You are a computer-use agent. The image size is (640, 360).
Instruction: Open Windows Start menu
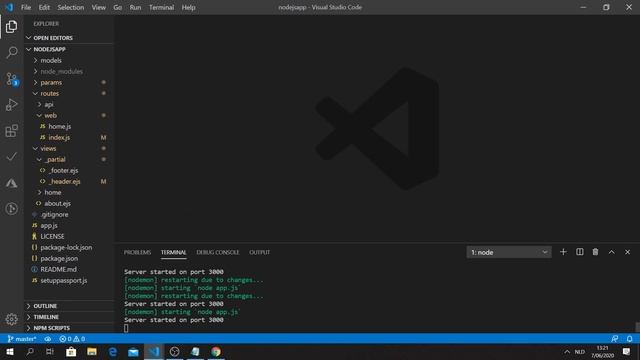pyautogui.click(x=10, y=352)
